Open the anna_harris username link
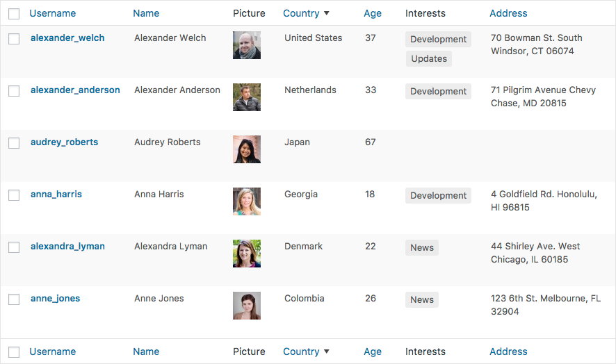Image resolution: width=616 pixels, height=364 pixels. (56, 194)
